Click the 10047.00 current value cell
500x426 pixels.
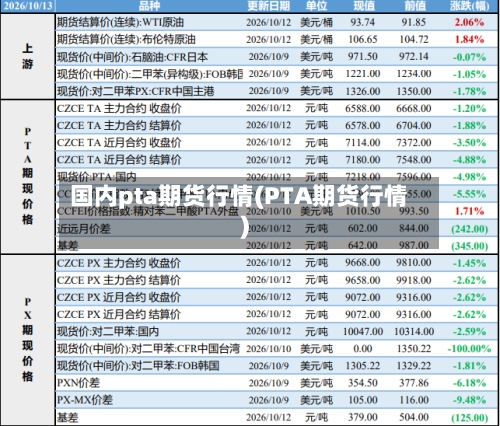[x=363, y=332]
